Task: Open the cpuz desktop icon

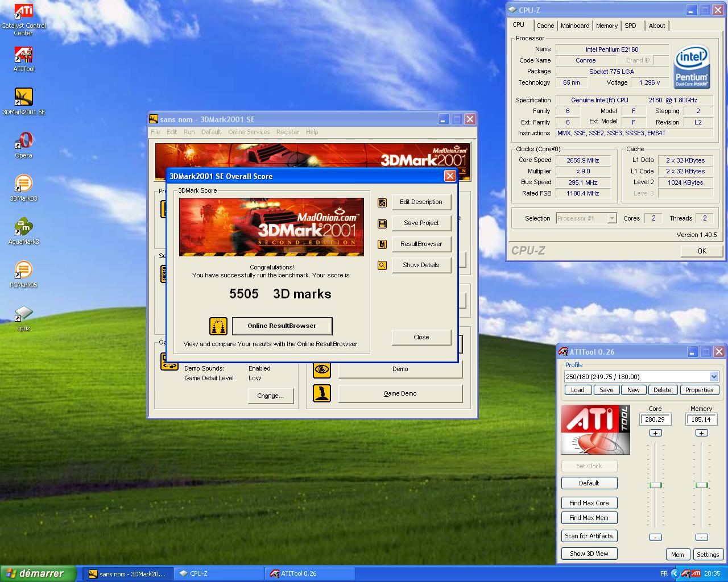Action: pyautogui.click(x=24, y=318)
